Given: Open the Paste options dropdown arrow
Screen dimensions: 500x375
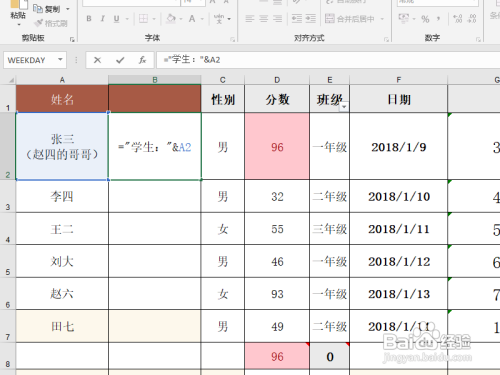Looking at the screenshot, I should pyautogui.click(x=19, y=25).
